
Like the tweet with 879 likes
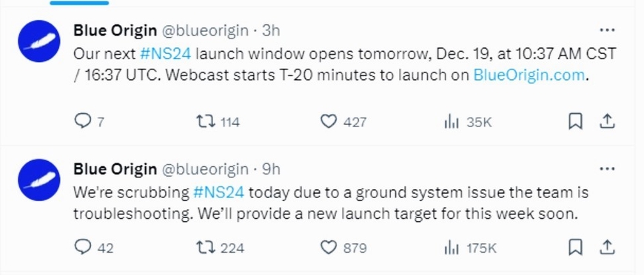coord(343,248)
